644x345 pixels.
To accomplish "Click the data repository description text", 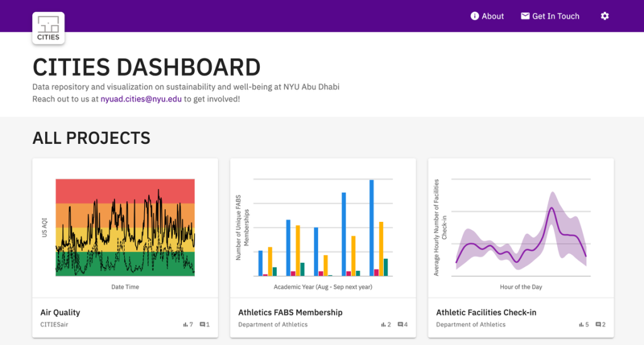I will [x=186, y=87].
